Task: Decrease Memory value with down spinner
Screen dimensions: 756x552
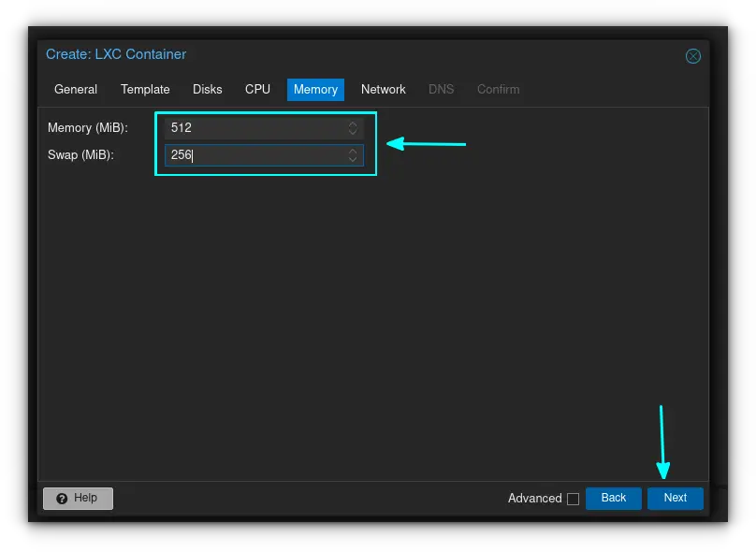Action: 353,132
